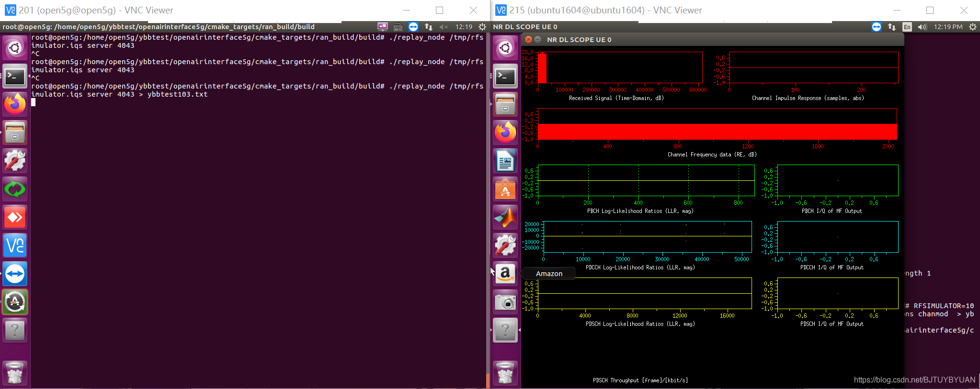Image resolution: width=980 pixels, height=389 pixels.
Task: Open the system gear menu in the 201 panel
Action: click(482, 27)
